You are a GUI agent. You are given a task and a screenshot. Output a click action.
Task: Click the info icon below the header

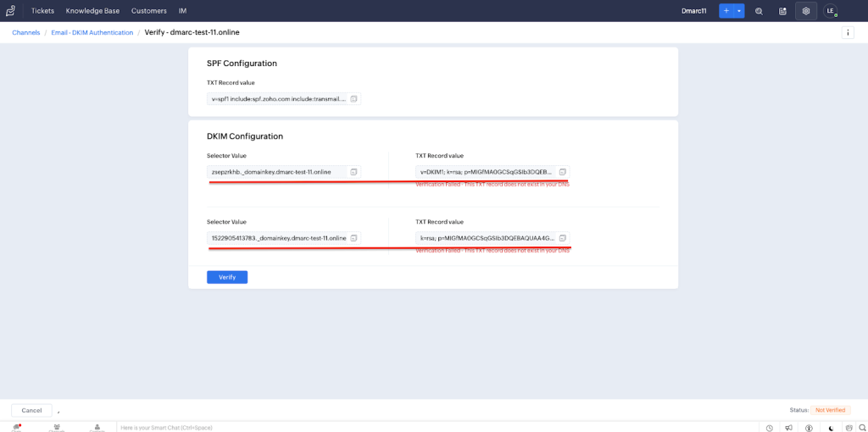847,32
